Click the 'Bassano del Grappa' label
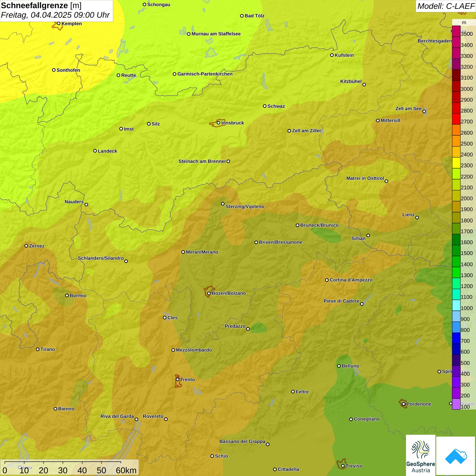The height and width of the screenshot is (476, 476). [x=242, y=441]
